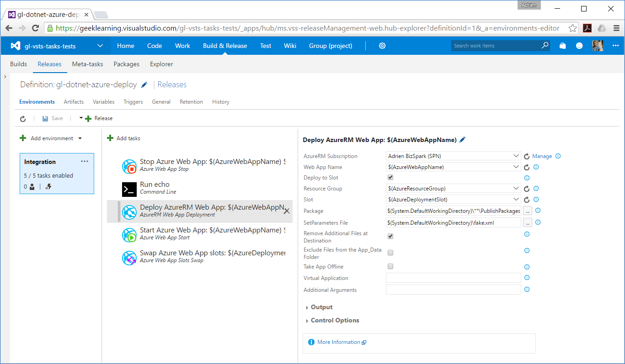625x364 pixels.
Task: Click the refresh icon in the toolbar
Action: (x=23, y=118)
